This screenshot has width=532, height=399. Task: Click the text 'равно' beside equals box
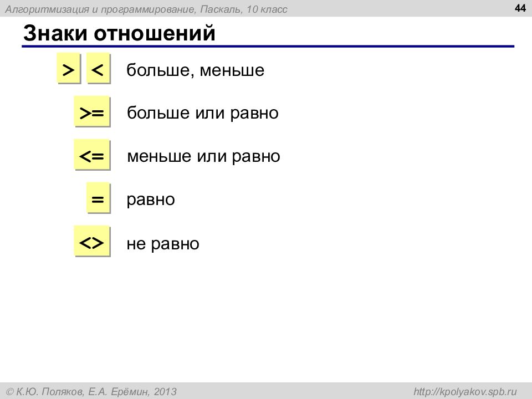coord(151,200)
